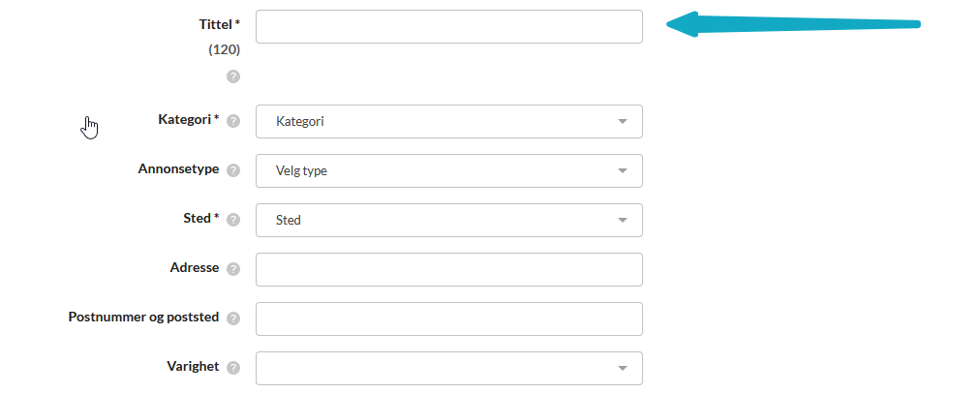Click the help icon beside Adresse
980x394 pixels.
233,269
